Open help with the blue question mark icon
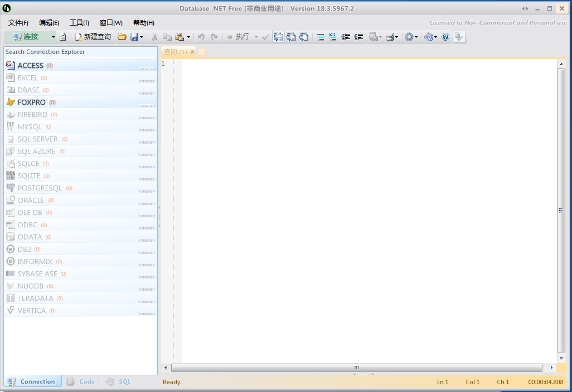Screen dimensions: 572x392 pos(444,37)
